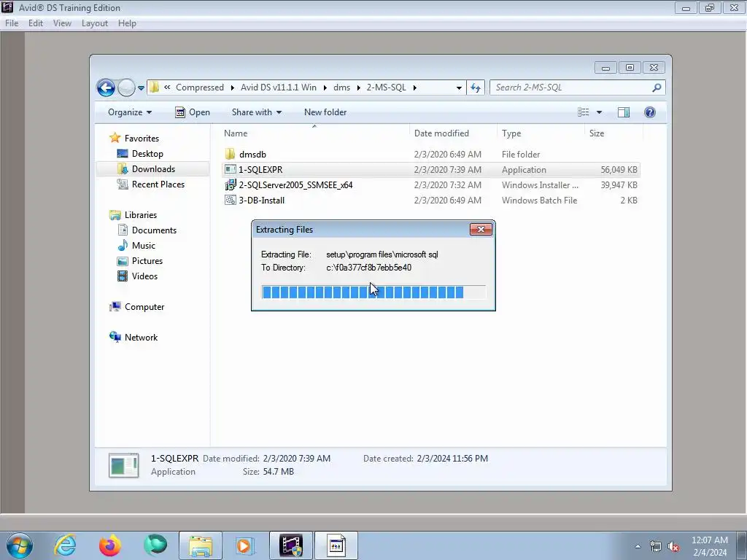Select Favorites in the navigation pane

coord(142,138)
